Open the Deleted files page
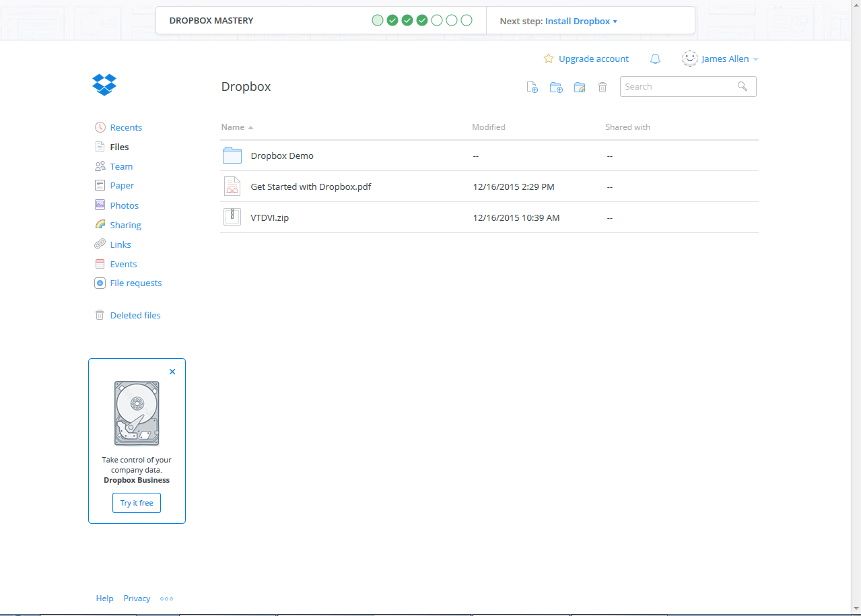The image size is (861, 616). pos(135,315)
